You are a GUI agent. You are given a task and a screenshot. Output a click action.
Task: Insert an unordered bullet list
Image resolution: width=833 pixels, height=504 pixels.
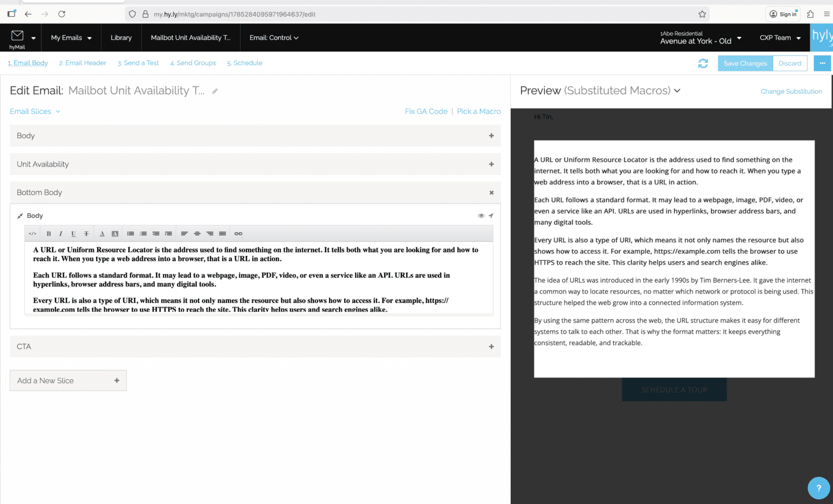[131, 234]
